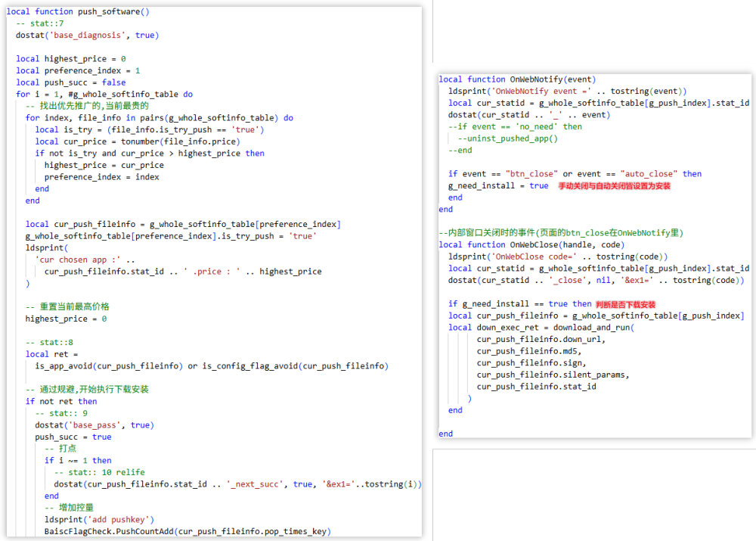The height and width of the screenshot is (541, 756).
Task: Click the is_app_avoid condition line
Action: point(212,366)
